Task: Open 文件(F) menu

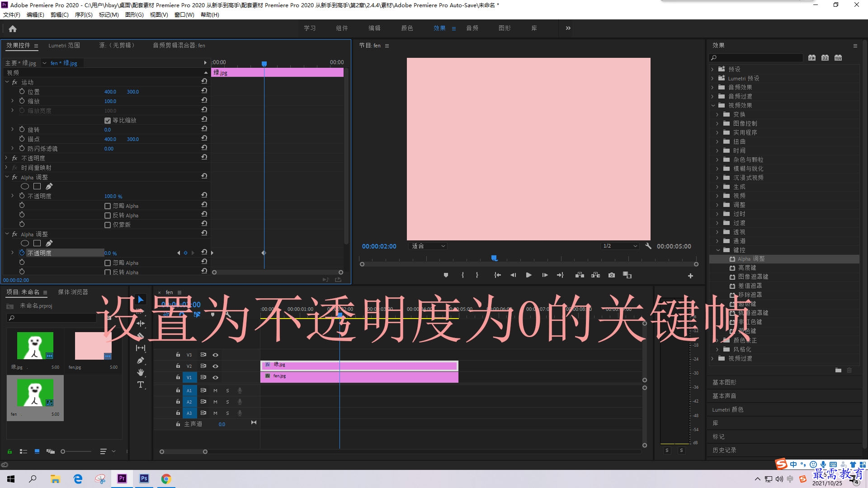Action: pos(12,15)
